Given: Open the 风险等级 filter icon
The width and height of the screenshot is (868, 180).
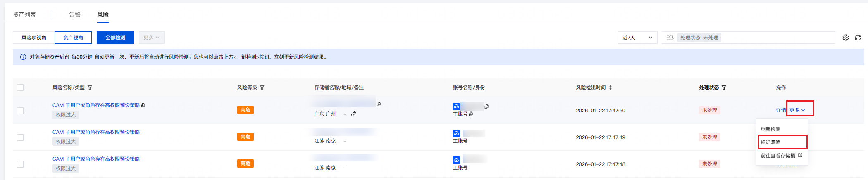Looking at the screenshot, I should point(262,88).
